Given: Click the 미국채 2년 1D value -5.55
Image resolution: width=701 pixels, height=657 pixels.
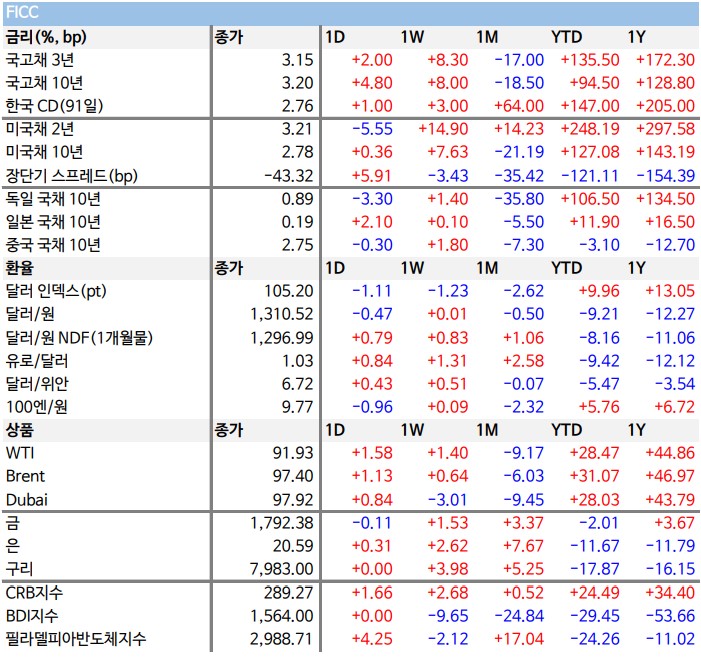Looking at the screenshot, I should pos(372,129).
